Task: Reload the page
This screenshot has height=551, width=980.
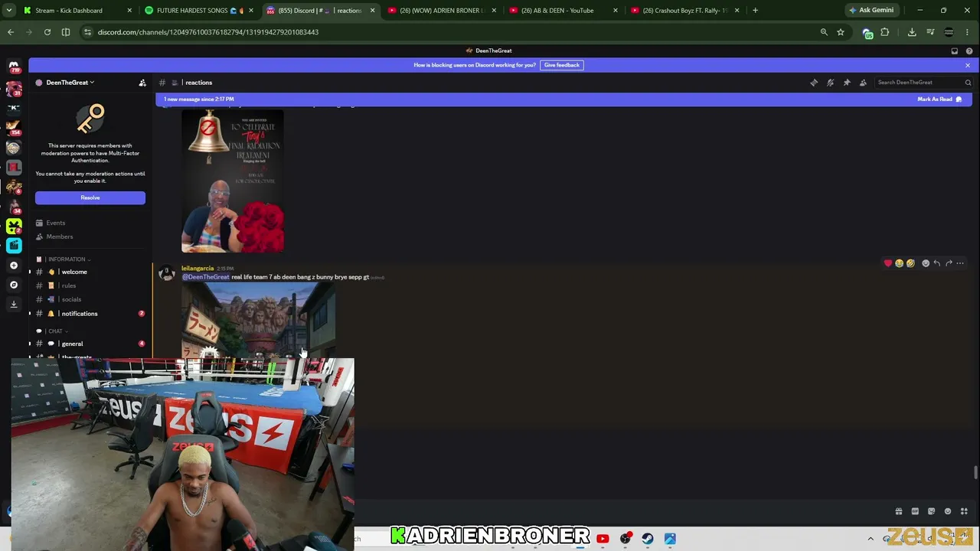Action: click(47, 32)
